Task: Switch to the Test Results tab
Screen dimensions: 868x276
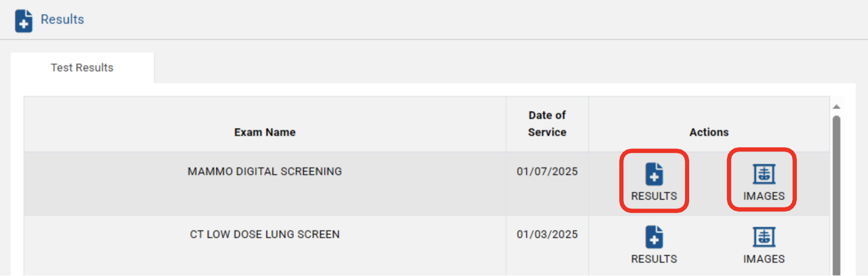Action: click(x=82, y=67)
